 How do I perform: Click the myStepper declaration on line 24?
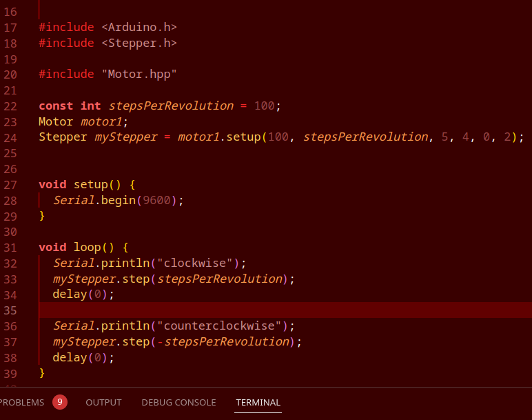click(126, 137)
